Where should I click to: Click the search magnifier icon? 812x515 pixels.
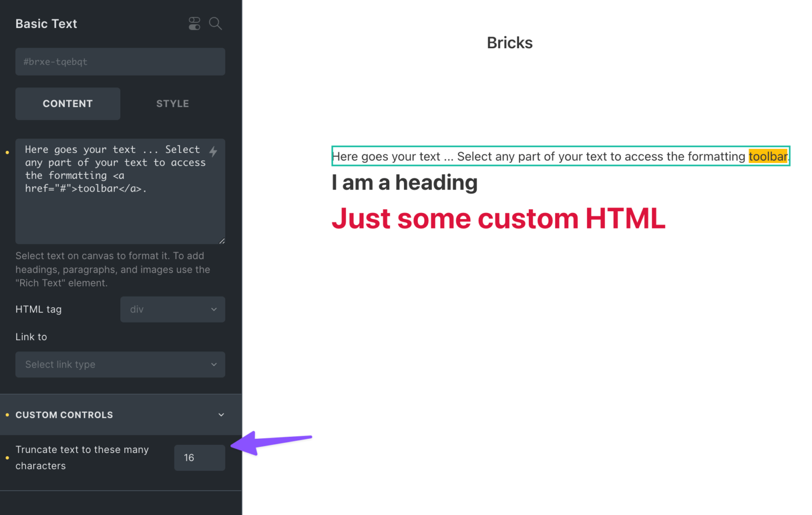[x=215, y=23]
